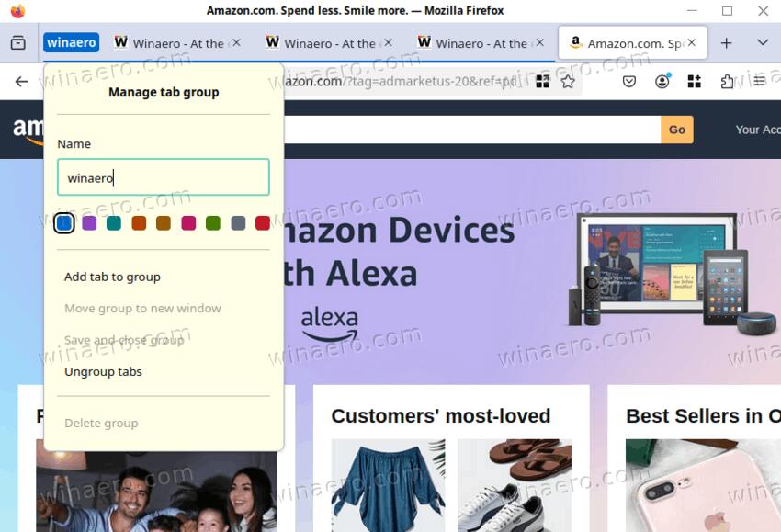The height and width of the screenshot is (532, 781).
Task: Click the Customers' most-loved heading
Action: pyautogui.click(x=441, y=416)
